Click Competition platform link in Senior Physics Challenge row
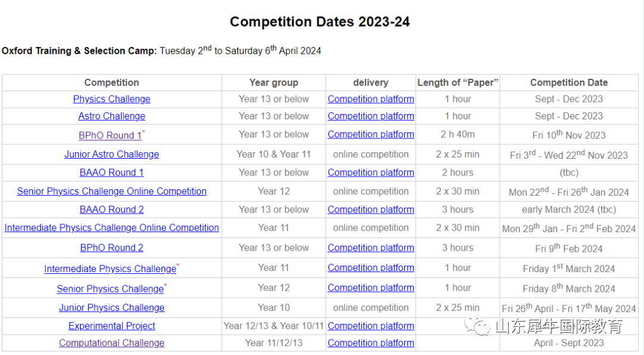 click(x=371, y=288)
